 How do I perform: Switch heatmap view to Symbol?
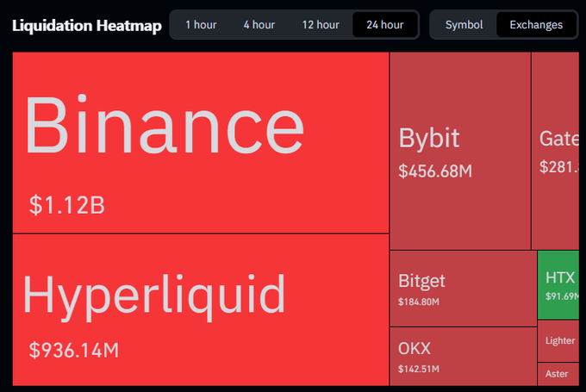[464, 25]
